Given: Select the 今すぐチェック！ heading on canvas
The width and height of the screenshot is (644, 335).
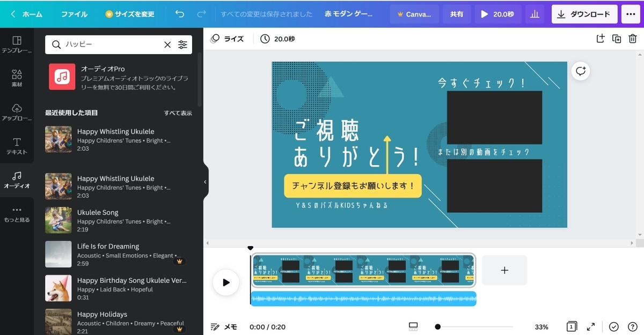Looking at the screenshot, I should (x=482, y=83).
